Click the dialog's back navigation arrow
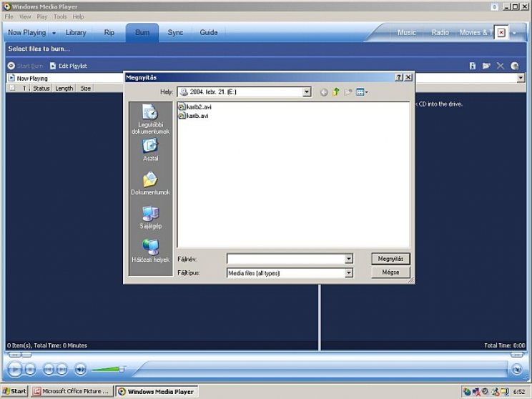The width and height of the screenshot is (532, 399). coord(324,92)
